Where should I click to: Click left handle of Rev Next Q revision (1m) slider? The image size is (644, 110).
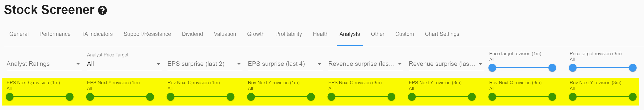click(171, 97)
